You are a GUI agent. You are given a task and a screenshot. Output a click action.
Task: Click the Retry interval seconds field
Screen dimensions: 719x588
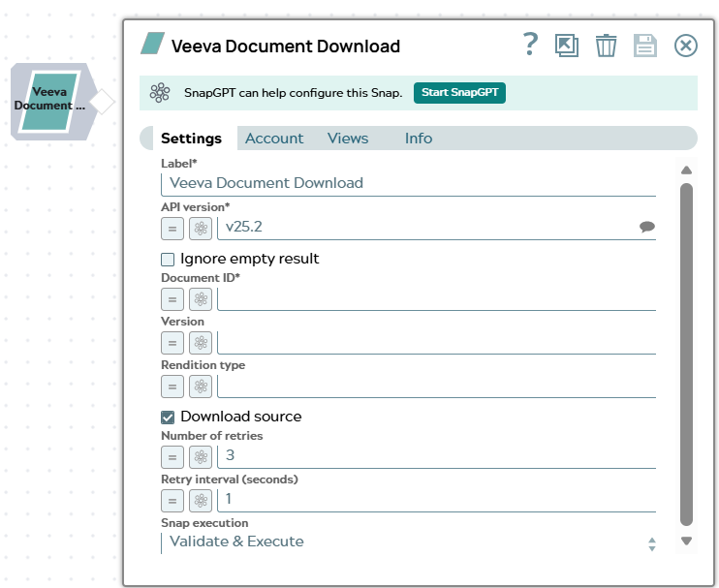tap(436, 500)
